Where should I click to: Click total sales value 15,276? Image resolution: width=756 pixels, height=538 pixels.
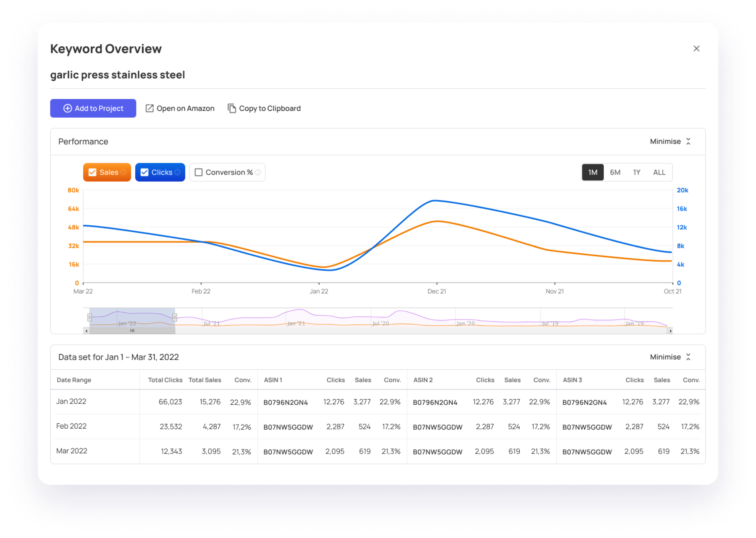(210, 402)
